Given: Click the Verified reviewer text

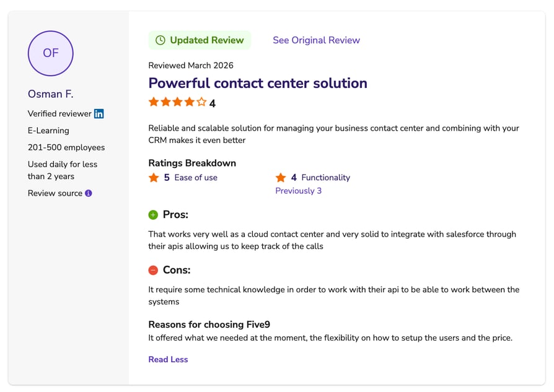Looking at the screenshot, I should pyautogui.click(x=59, y=114).
